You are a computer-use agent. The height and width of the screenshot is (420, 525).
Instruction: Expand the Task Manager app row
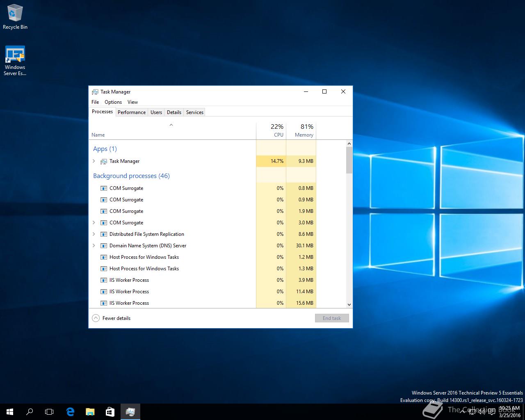click(x=94, y=161)
